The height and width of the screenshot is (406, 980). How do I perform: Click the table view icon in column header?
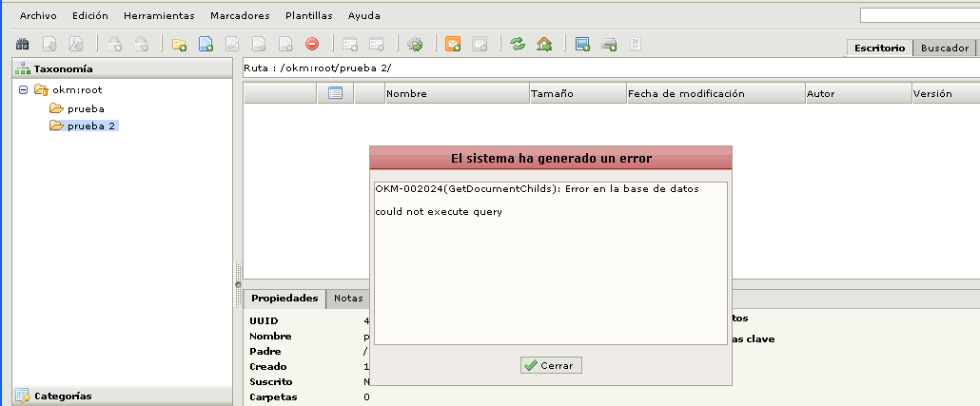pyautogui.click(x=336, y=94)
